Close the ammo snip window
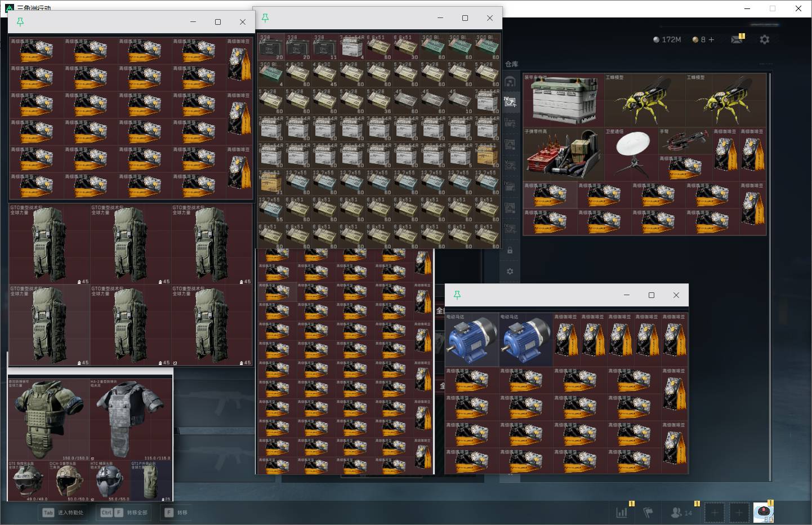Screen dimensions: 812x525 coord(490,18)
